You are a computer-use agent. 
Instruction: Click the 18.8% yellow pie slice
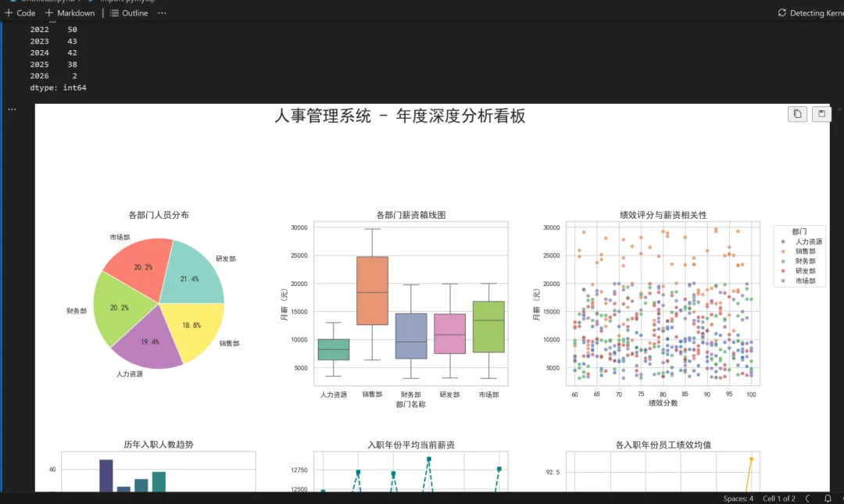[191, 325]
